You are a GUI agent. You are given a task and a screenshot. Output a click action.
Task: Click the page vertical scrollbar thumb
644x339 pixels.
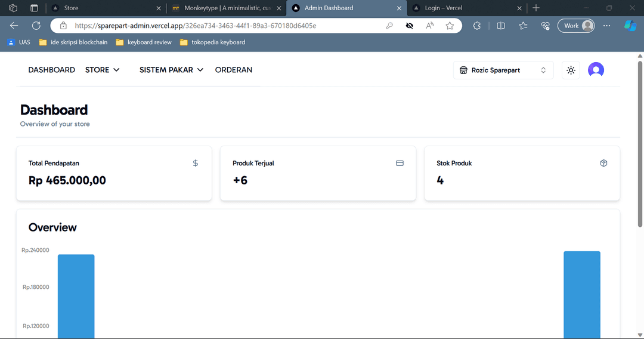click(x=640, y=144)
